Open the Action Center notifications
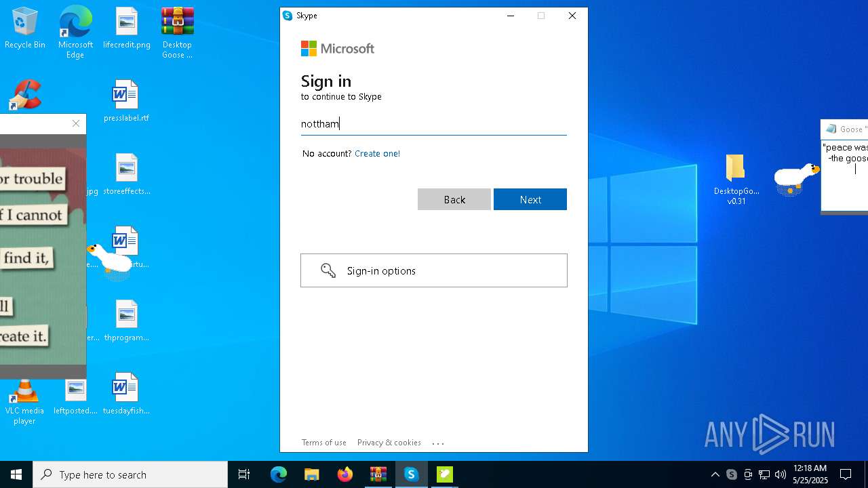The height and width of the screenshot is (488, 868). [846, 474]
